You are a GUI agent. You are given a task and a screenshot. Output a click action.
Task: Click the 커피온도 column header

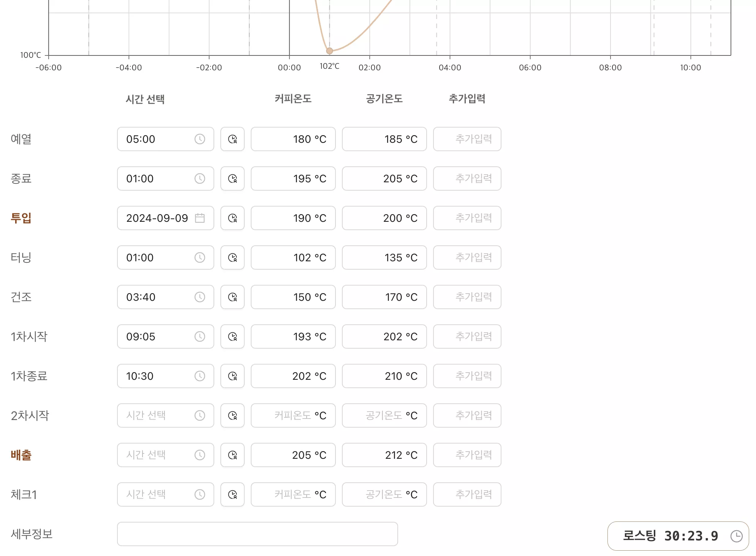tap(293, 99)
